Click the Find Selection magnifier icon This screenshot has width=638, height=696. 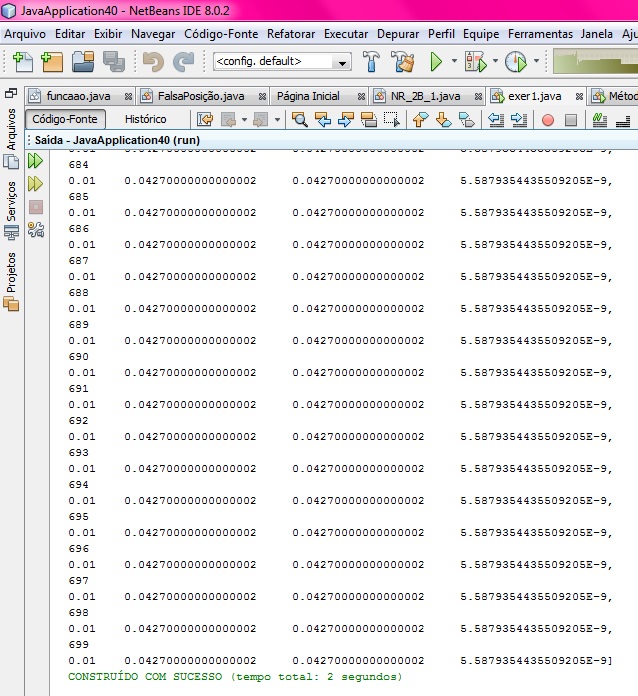(x=299, y=120)
